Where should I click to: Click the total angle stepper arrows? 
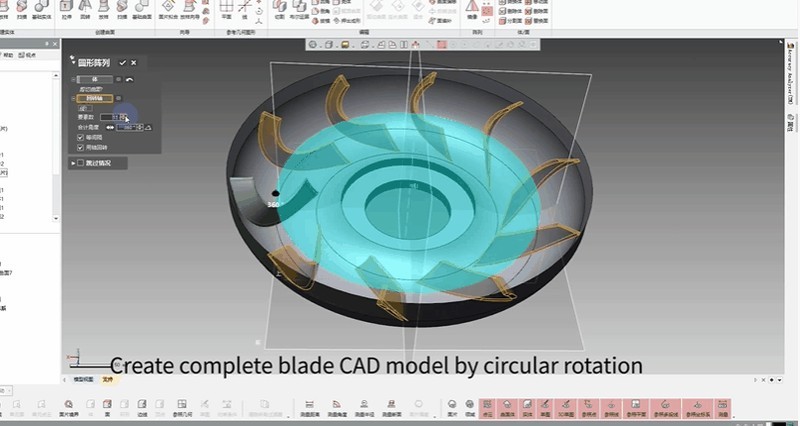(140, 127)
